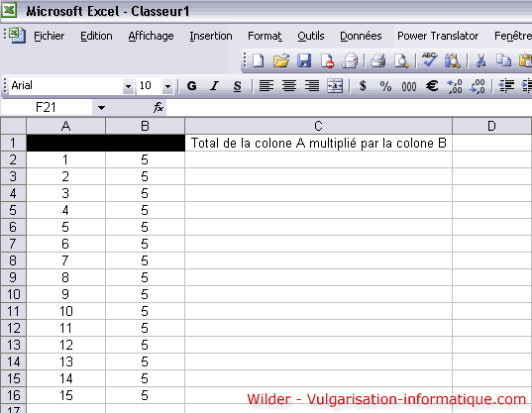This screenshot has width=532, height=413.
Task: Select column A header
Action: click(x=65, y=126)
